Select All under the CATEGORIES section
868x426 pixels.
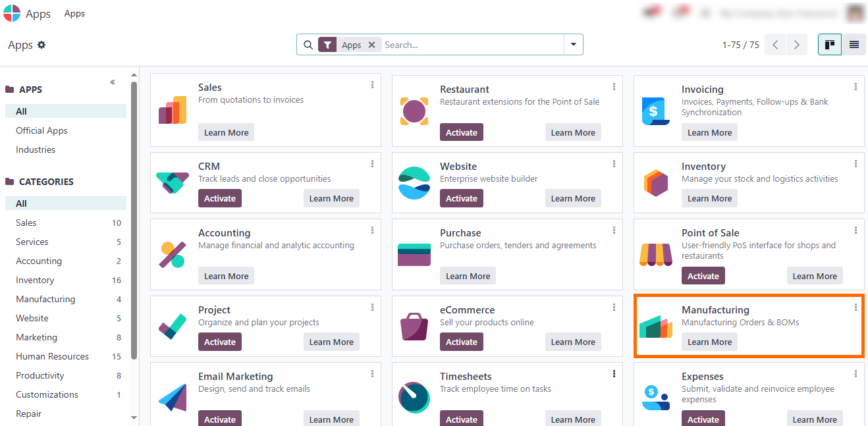point(66,203)
